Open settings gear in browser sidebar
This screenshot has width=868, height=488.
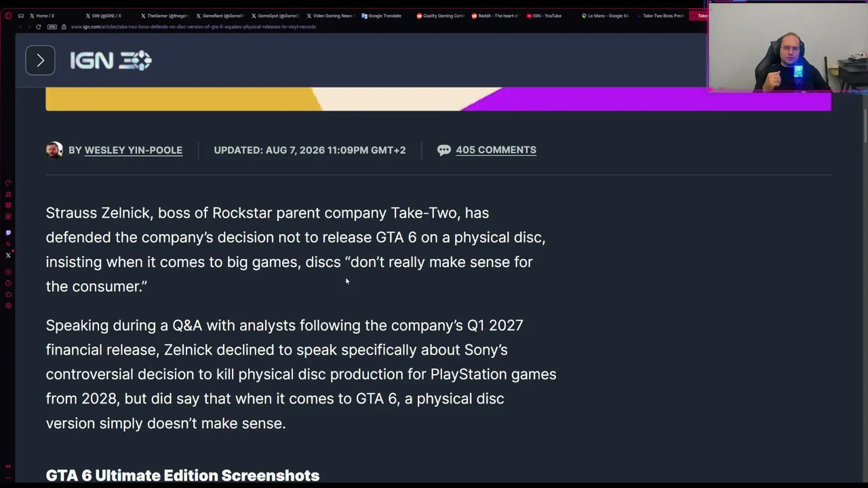point(8,306)
